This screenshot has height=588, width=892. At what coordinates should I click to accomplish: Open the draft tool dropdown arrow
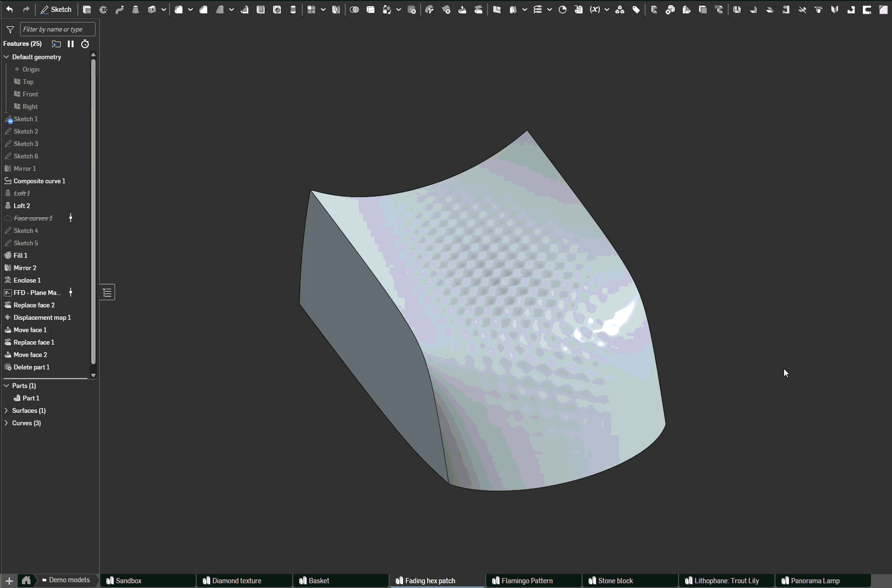pyautogui.click(x=232, y=10)
